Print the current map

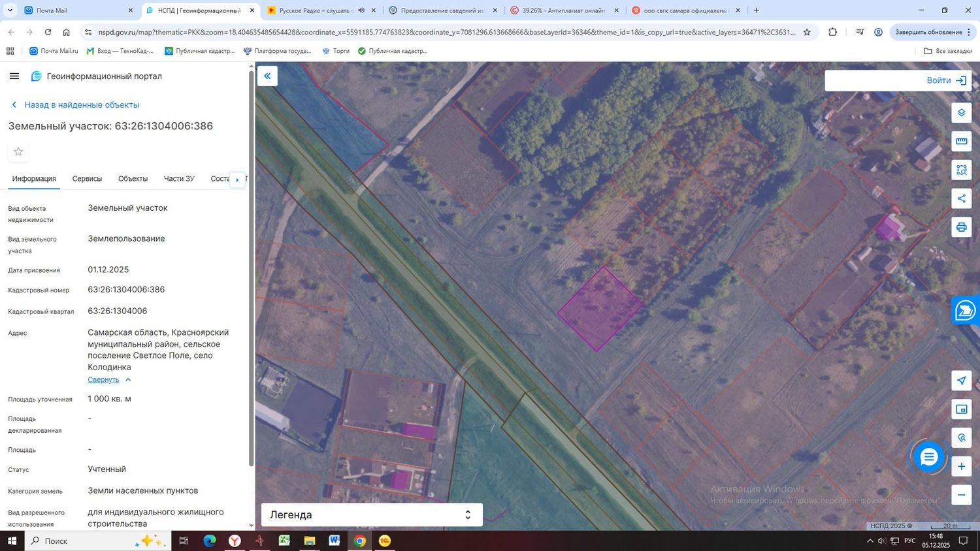click(x=961, y=227)
